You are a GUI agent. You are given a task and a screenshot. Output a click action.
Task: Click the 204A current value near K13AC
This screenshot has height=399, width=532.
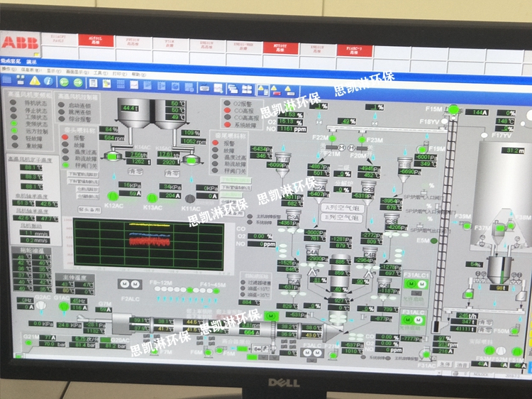[171, 195]
